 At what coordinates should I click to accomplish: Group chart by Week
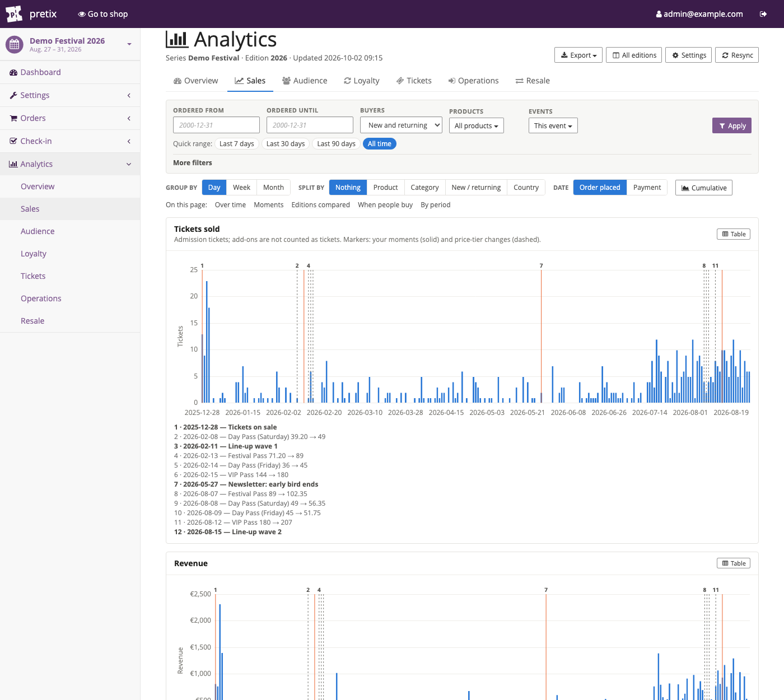click(x=241, y=188)
